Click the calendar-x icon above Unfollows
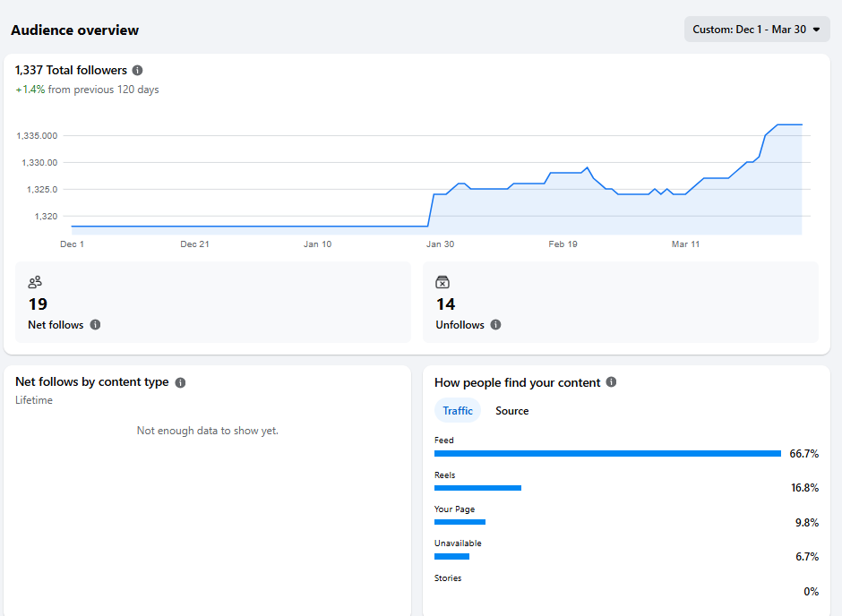 pos(442,281)
